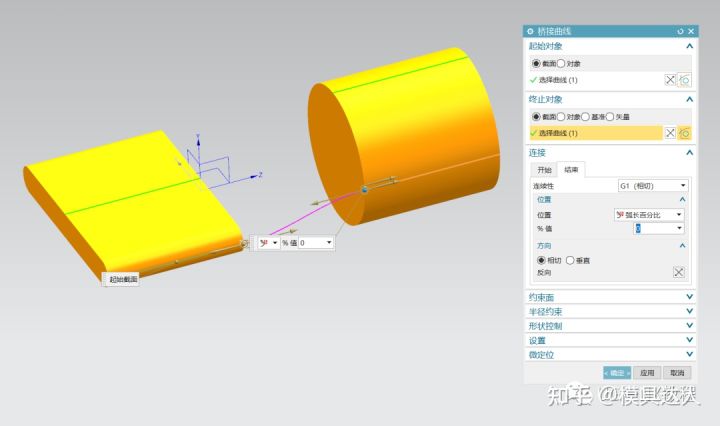Click the 取消 button
Screen dimensions: 720x426
(x=677, y=373)
